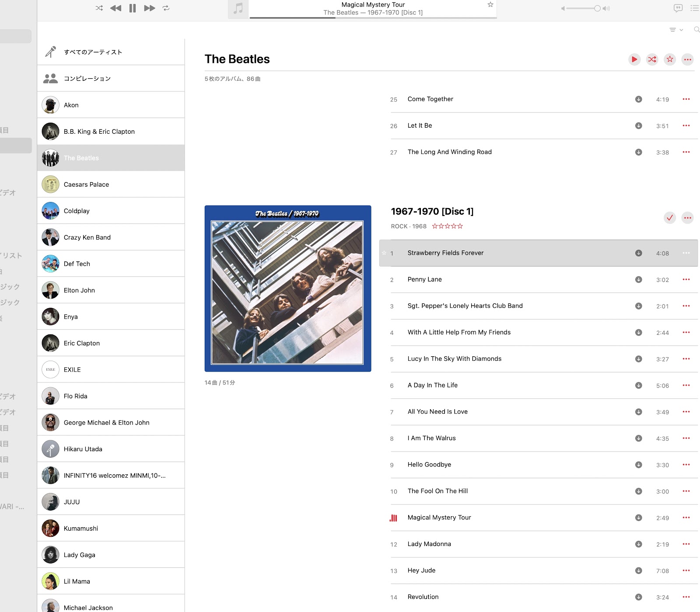Click the Enya artist avatar
The width and height of the screenshot is (700, 612).
point(50,316)
